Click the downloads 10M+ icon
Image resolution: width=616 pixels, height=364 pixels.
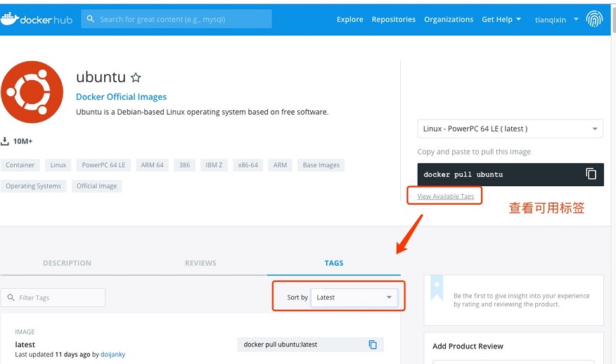click(5, 141)
